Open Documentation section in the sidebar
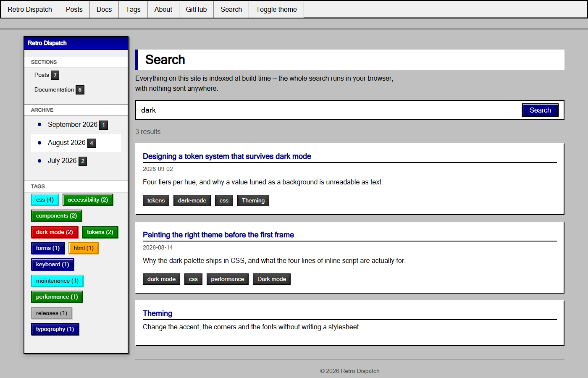The width and height of the screenshot is (588, 378). pos(54,89)
